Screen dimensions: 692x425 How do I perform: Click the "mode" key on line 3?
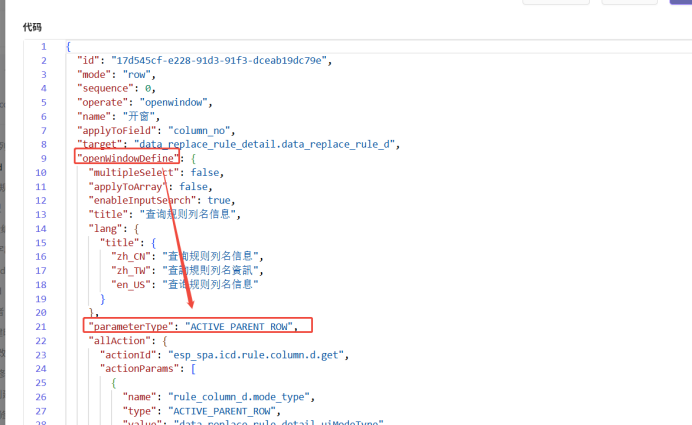click(97, 74)
